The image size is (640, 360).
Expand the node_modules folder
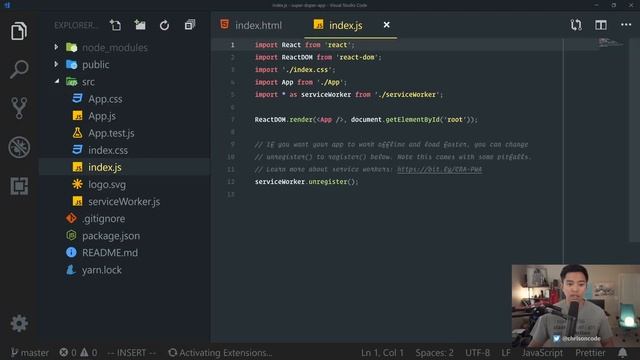56,47
